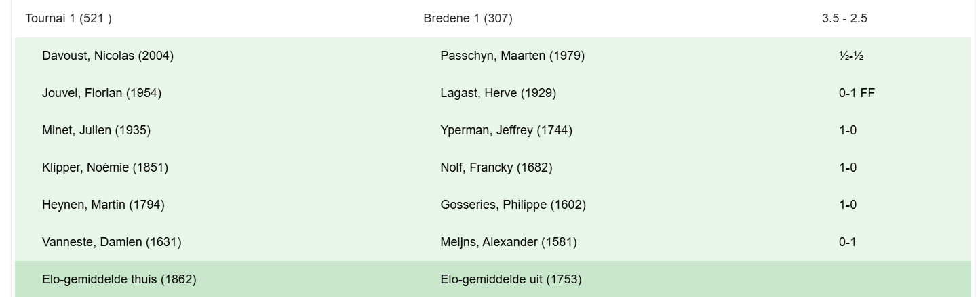Select Nolf, Francky (1682)
The height and width of the screenshot is (297, 980).
(x=496, y=167)
